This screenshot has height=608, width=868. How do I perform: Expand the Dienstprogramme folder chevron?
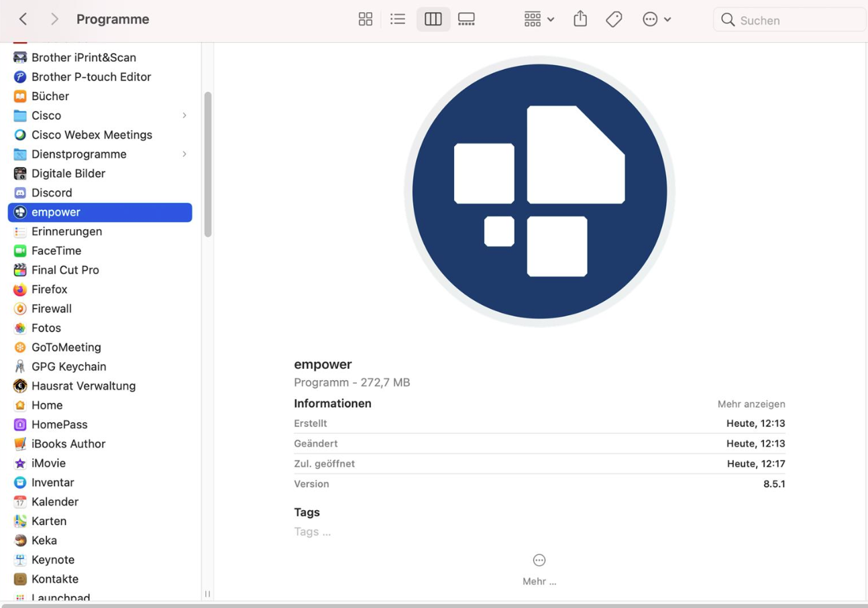184,154
